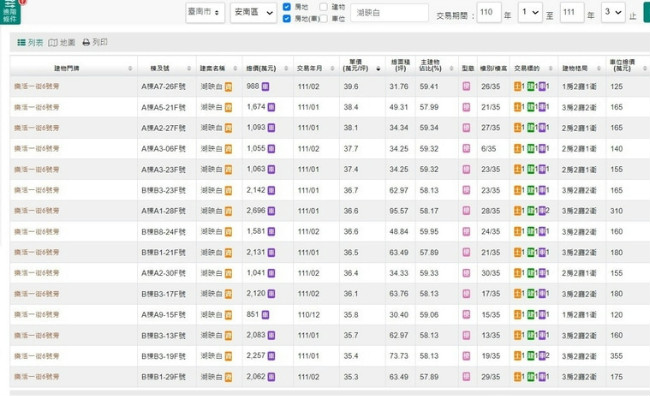The image size is (650, 396).
Task: Click the purple icon beside total price 2,142
Action: [271, 190]
